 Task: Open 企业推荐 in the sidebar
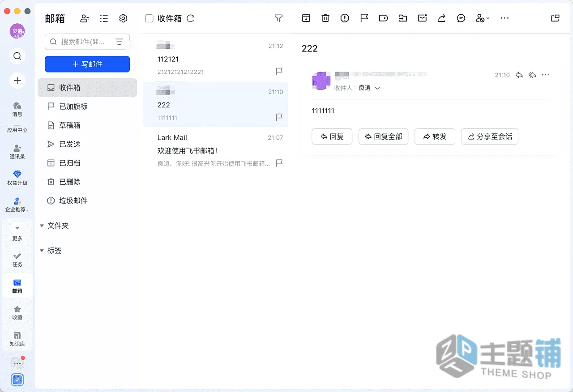pos(17,205)
